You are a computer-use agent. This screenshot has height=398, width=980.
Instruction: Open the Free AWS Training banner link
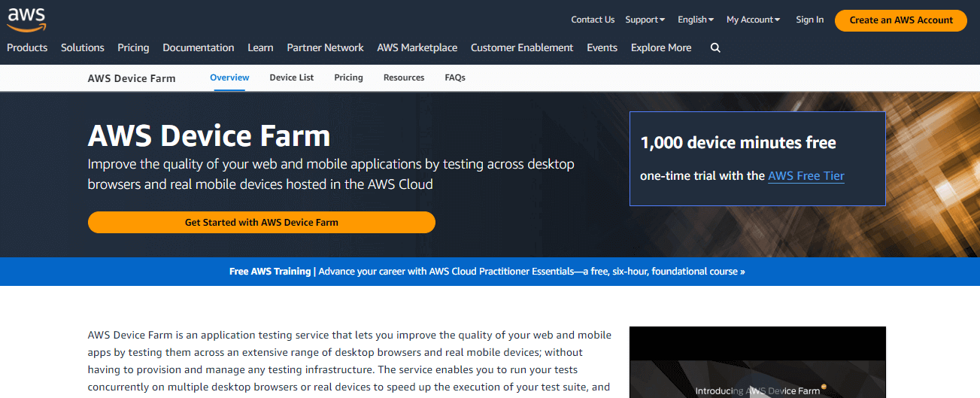(x=487, y=271)
